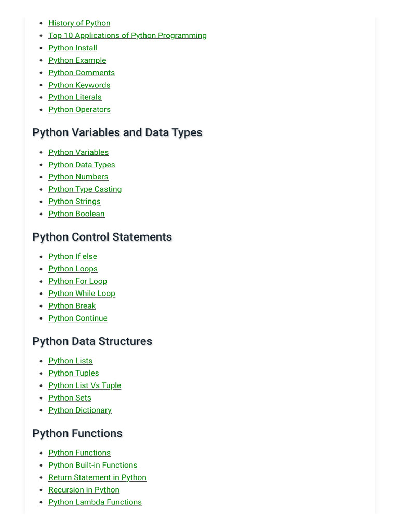Open the Python Lambda Functions link
The width and height of the screenshot is (399, 532).
click(95, 502)
